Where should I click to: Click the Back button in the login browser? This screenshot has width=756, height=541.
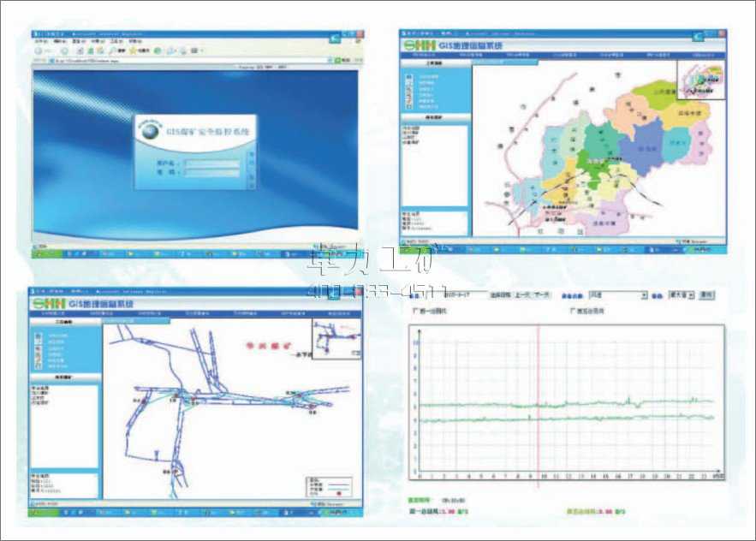coord(40,51)
